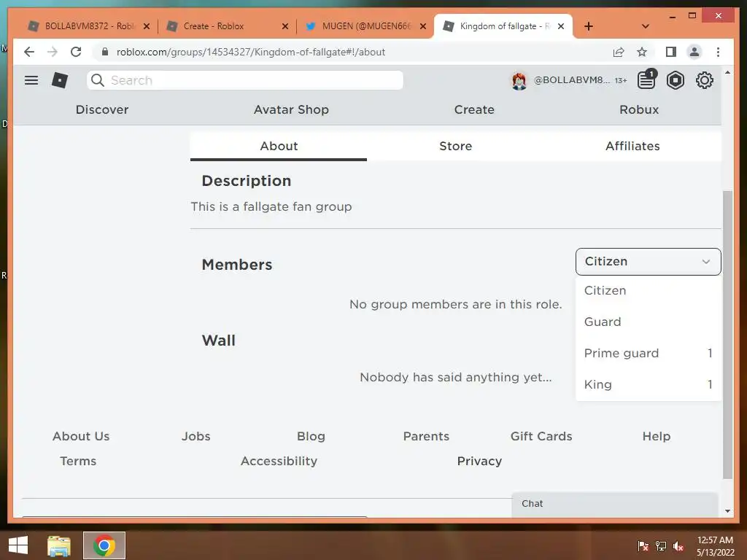Select the About tab of the group
The image size is (747, 560).
pyautogui.click(x=279, y=146)
